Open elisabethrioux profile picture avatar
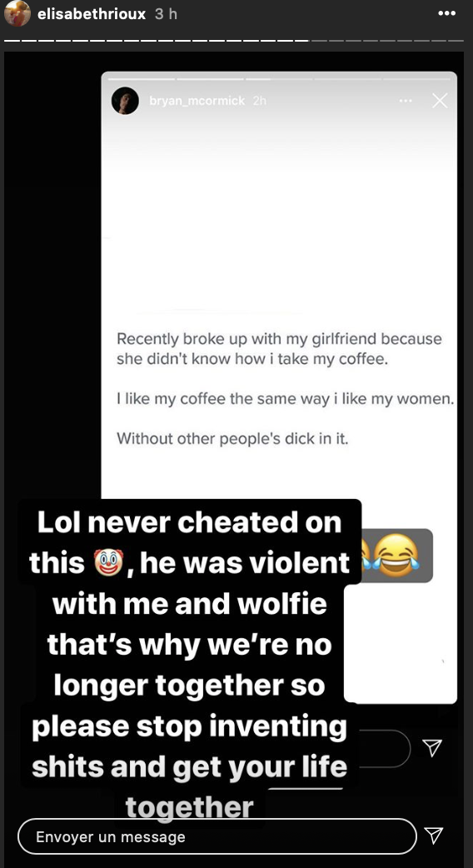473x868 pixels. 17,13
